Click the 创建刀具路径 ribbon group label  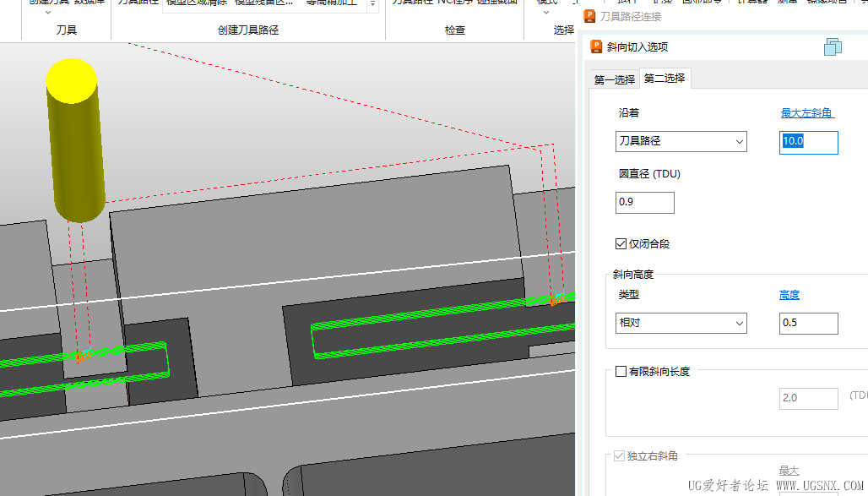248,30
